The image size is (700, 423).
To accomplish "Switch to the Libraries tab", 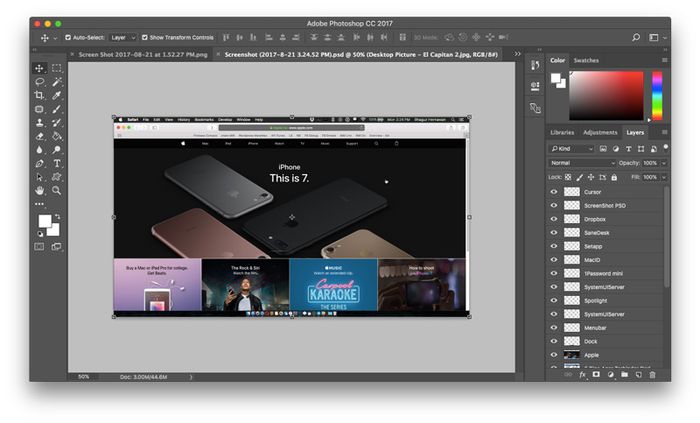I will pos(562,132).
